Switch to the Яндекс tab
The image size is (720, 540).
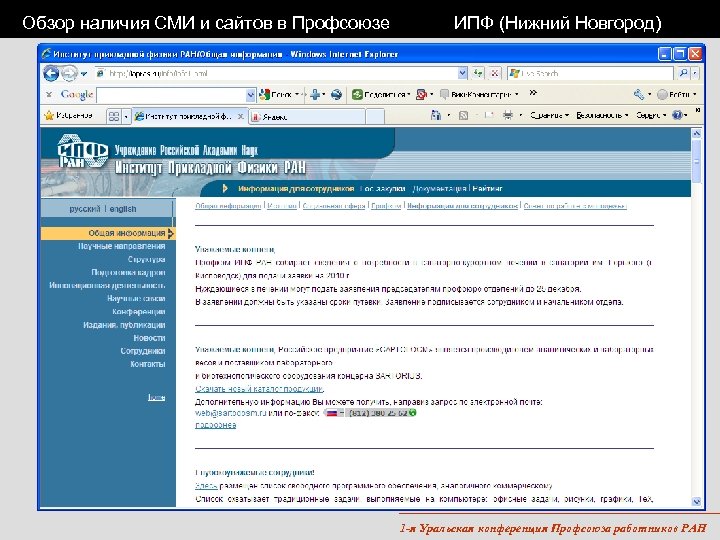307,117
